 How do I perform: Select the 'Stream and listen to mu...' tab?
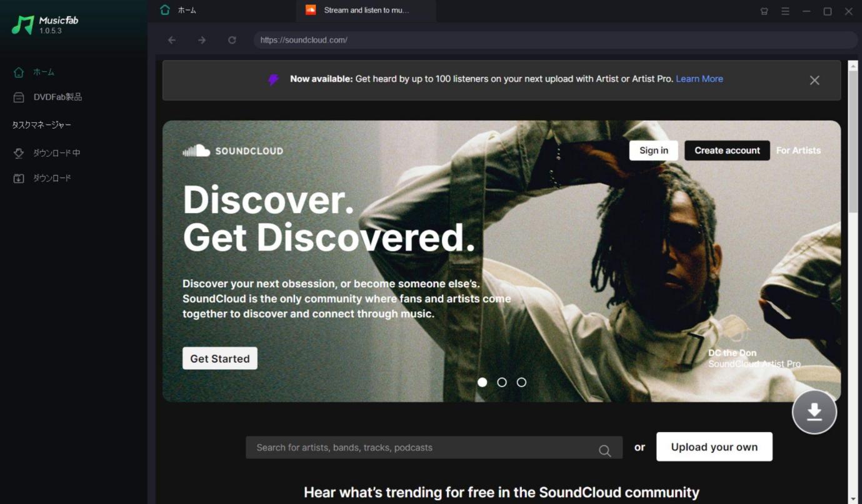tap(366, 10)
